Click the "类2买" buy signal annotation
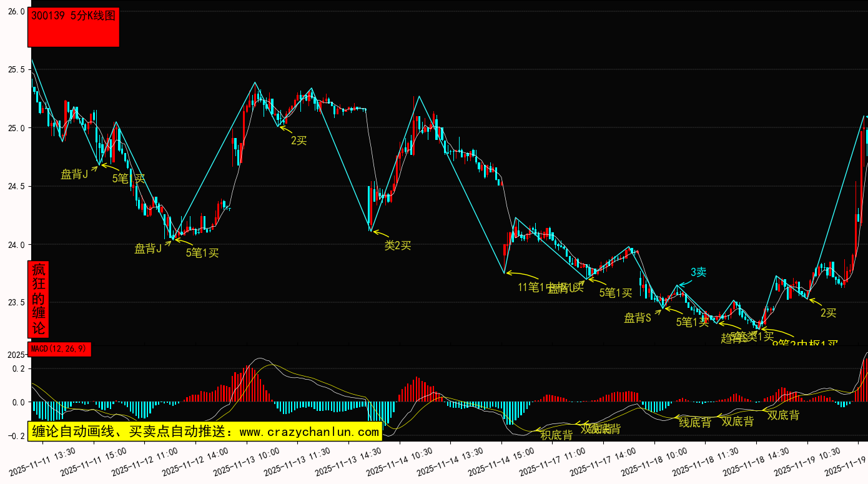Image resolution: width=868 pixels, height=484 pixels. pyautogui.click(x=398, y=245)
